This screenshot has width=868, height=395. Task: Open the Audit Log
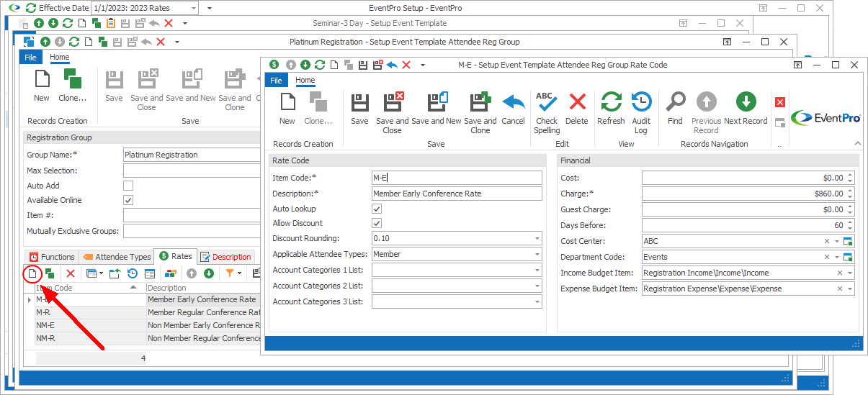tap(641, 112)
